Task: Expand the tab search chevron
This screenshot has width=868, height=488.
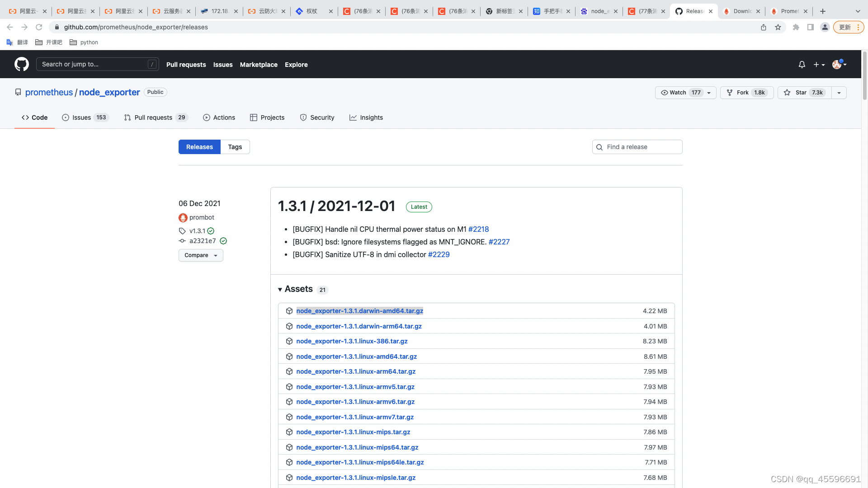Action: [x=858, y=11]
